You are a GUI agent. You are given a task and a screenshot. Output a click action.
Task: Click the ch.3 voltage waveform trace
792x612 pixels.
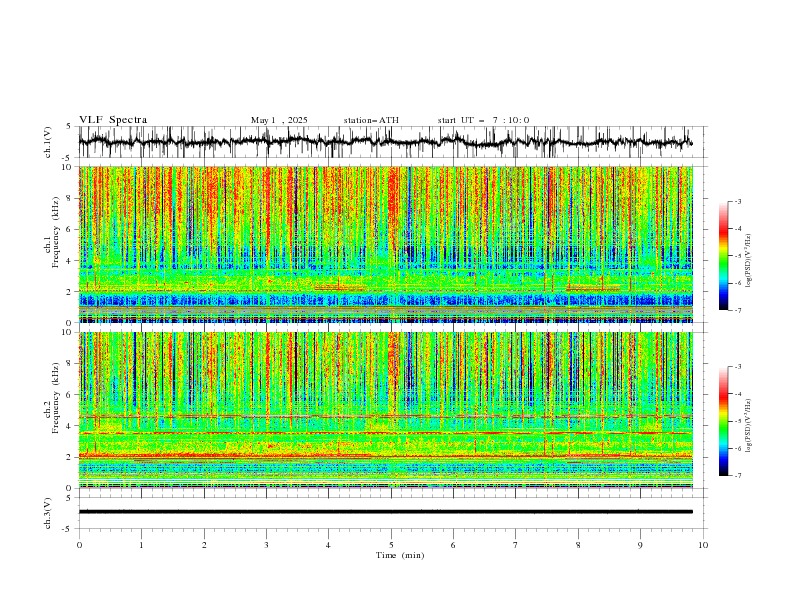point(386,512)
